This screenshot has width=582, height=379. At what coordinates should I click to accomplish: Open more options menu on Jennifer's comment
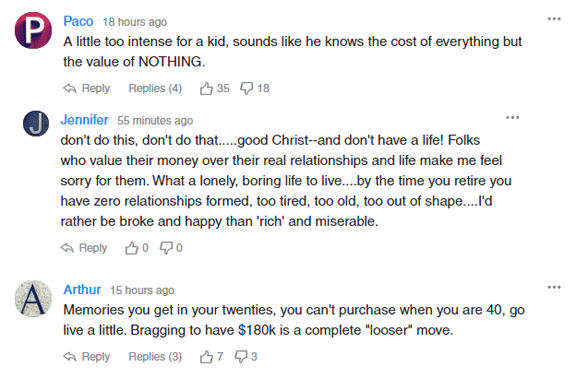pyautogui.click(x=513, y=118)
